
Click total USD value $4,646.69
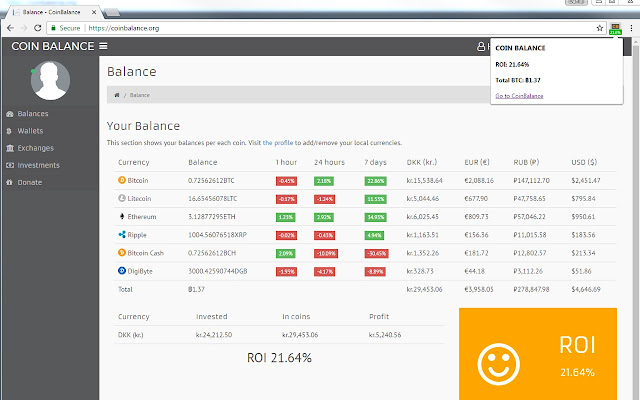(x=586, y=289)
